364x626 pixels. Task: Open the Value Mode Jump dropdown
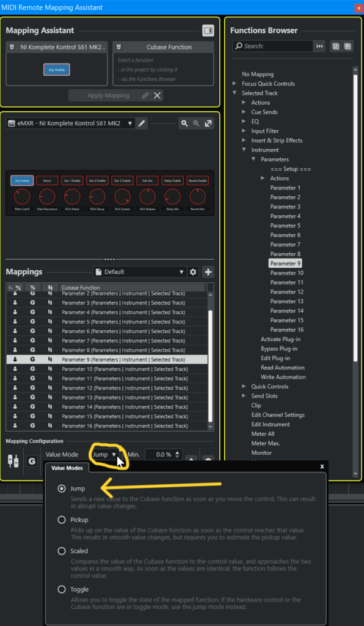[x=105, y=454]
